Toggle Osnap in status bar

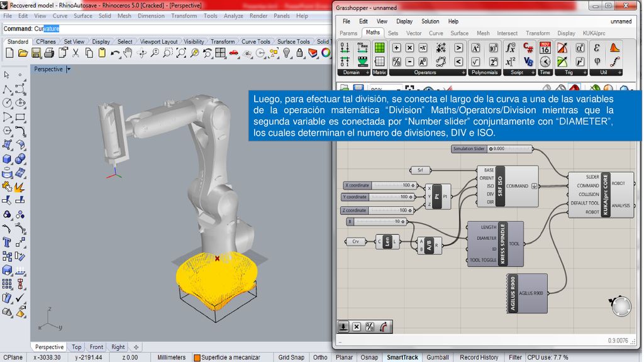coord(369,358)
